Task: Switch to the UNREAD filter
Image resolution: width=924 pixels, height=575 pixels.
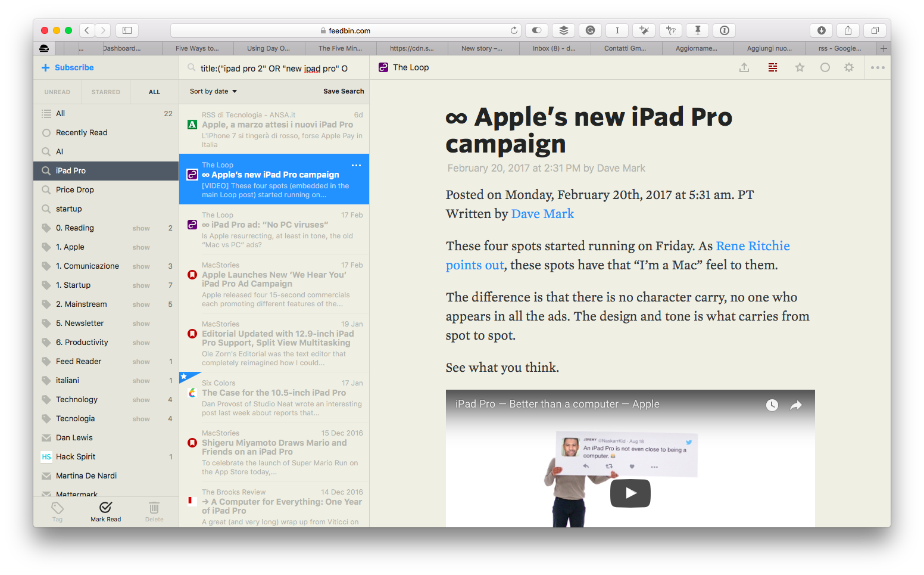Action: pos(57,92)
